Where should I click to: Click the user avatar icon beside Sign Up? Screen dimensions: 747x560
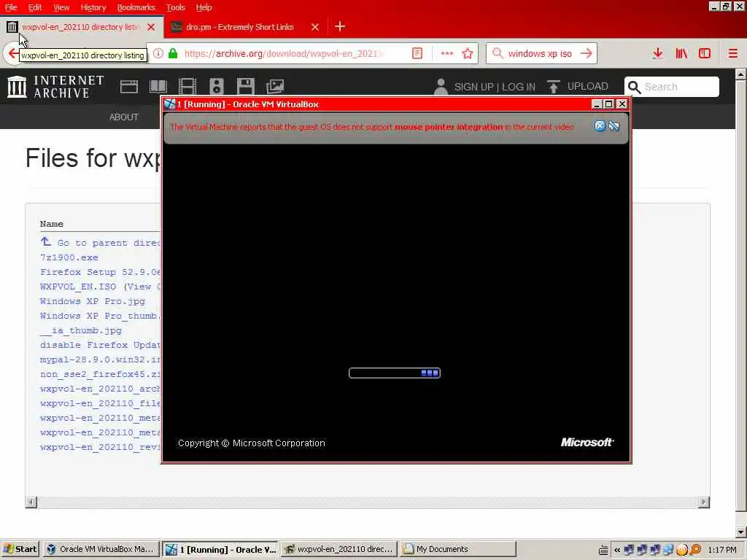point(441,87)
